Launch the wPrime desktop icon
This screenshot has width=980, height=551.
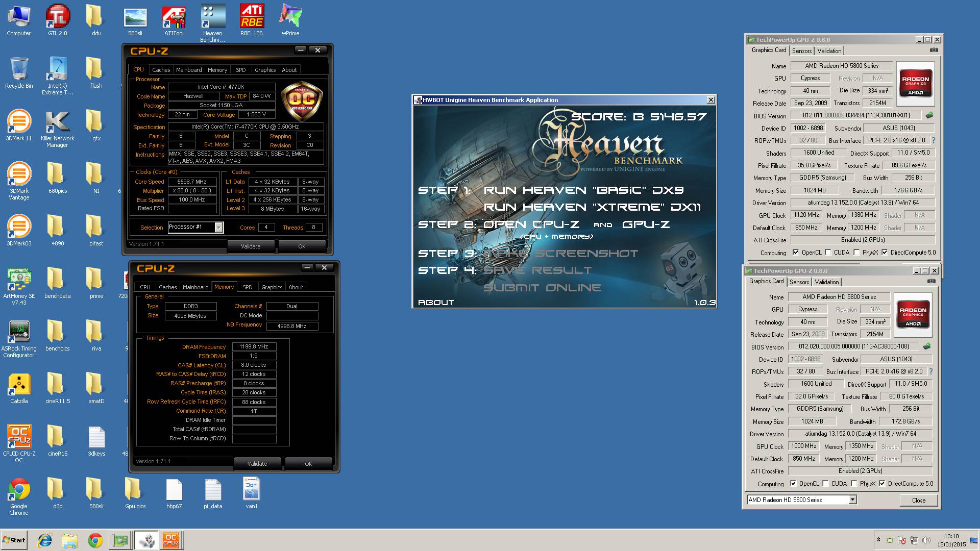pos(290,20)
